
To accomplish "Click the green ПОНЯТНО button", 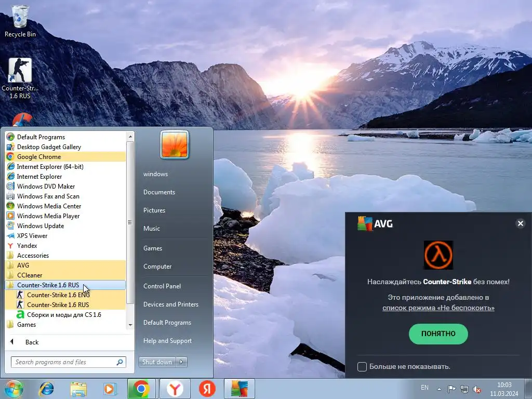I will (x=438, y=334).
